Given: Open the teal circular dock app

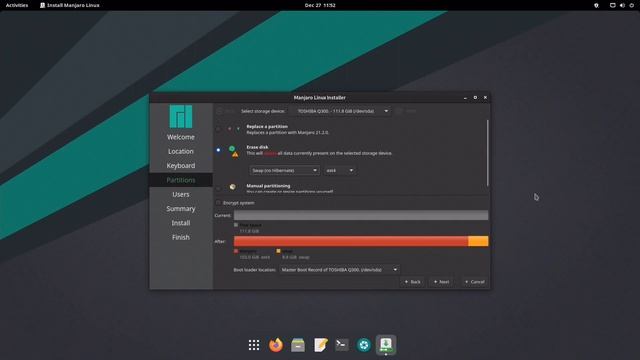Looking at the screenshot, I should point(364,345).
